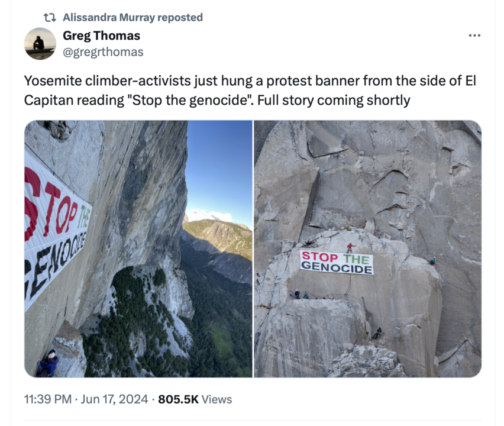This screenshot has width=504, height=426.
Task: Click the helmeted climber at left photo's bottom
Action: [x=49, y=363]
